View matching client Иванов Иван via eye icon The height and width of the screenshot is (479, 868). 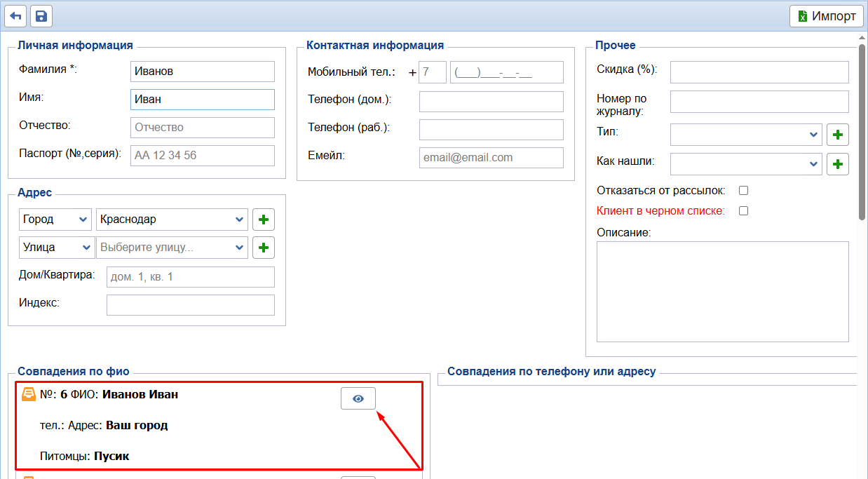358,398
